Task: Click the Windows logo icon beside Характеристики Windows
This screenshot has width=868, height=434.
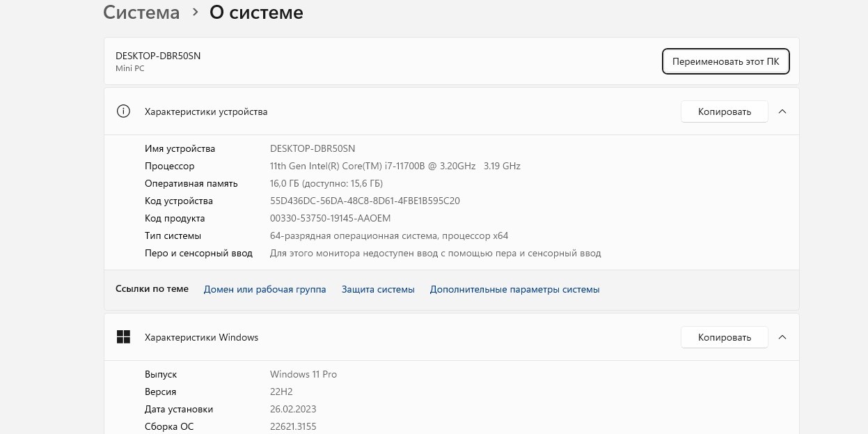Action: tap(123, 337)
